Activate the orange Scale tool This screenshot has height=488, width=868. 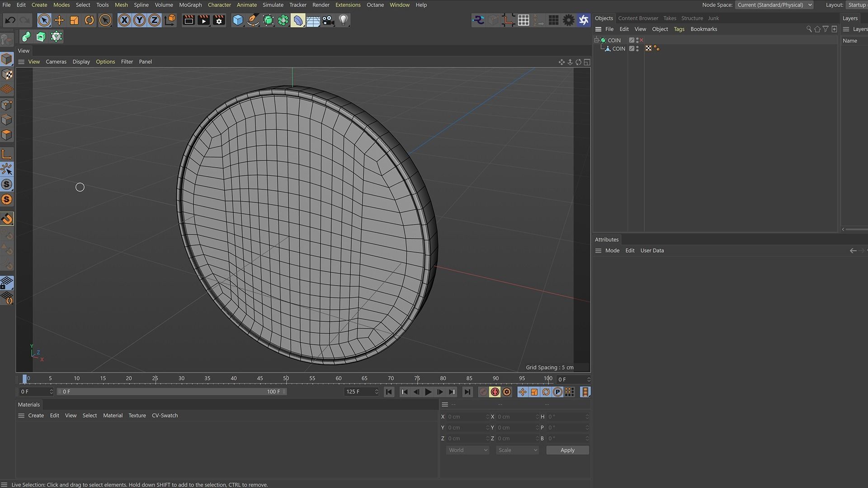pos(74,20)
